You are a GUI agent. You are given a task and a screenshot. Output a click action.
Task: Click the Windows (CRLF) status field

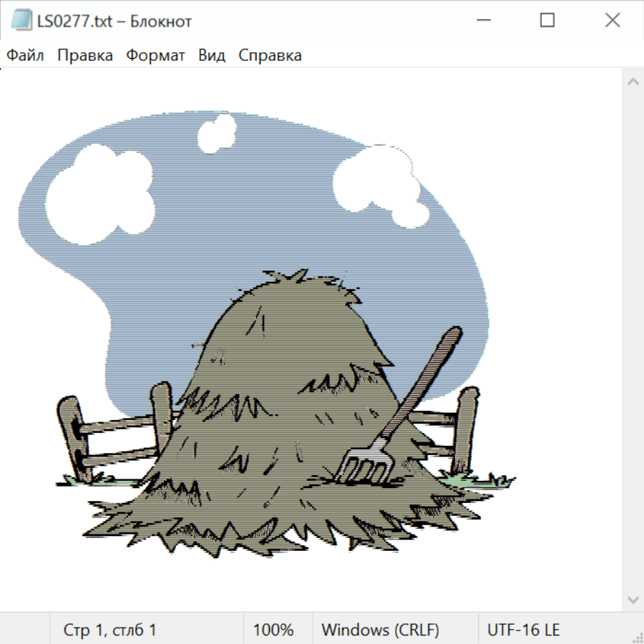380,630
